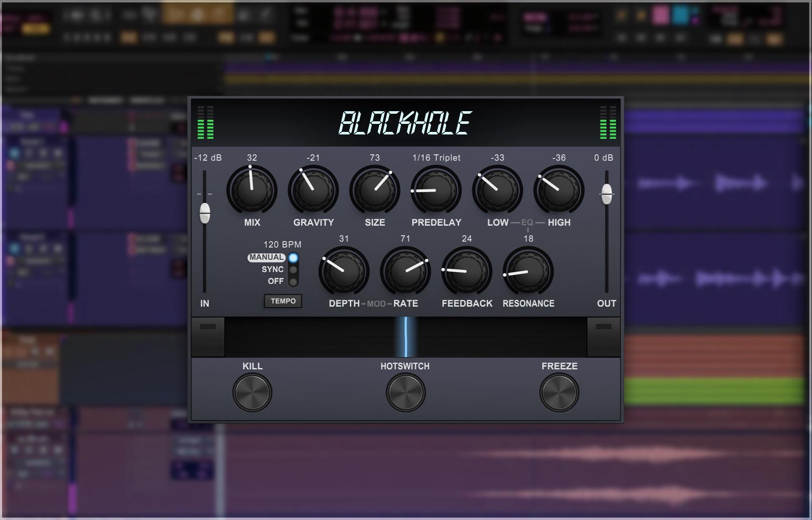Click the TEMPO tap button
This screenshot has width=812, height=520.
click(x=283, y=301)
